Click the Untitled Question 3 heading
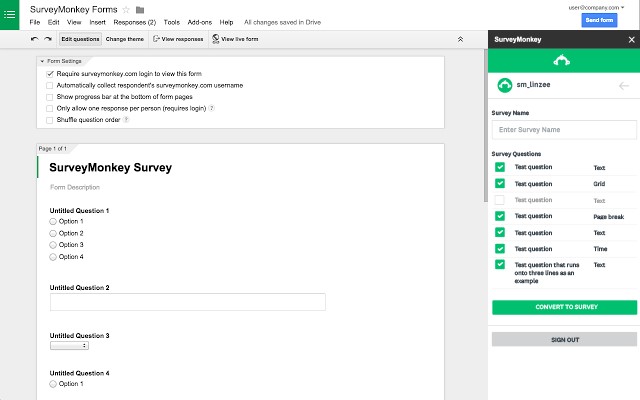 click(x=79, y=336)
